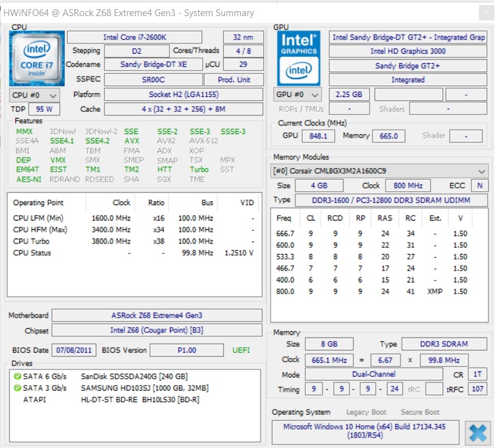Click the green status icon for SATA 6 Gb/s drive
The image size is (495, 448).
[x=17, y=376]
